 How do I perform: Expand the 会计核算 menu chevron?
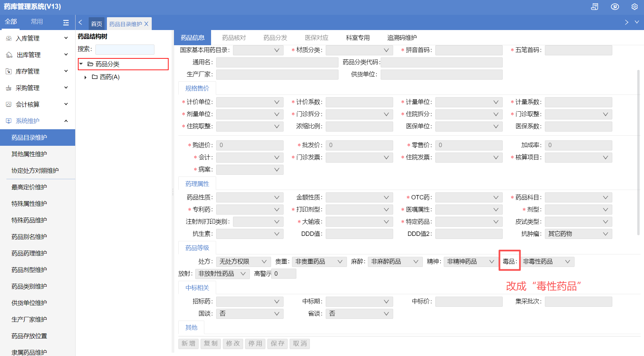point(66,104)
